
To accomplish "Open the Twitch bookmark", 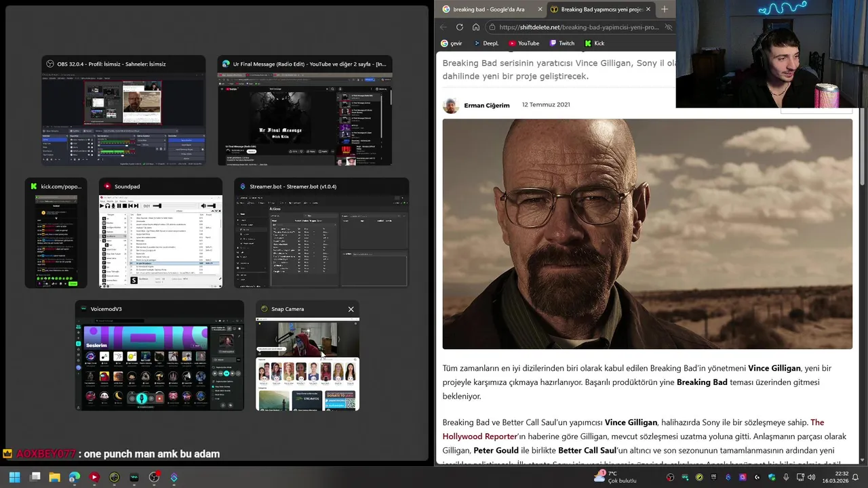I will [x=561, y=43].
